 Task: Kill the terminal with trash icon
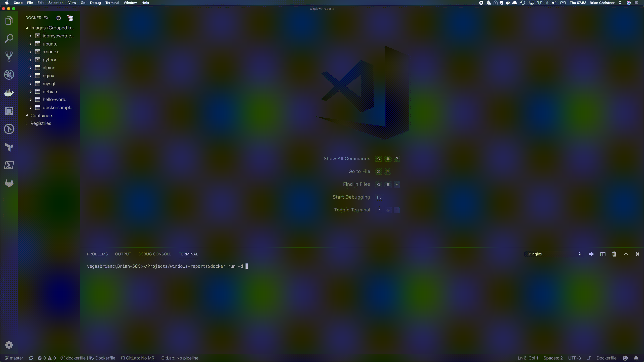click(x=614, y=254)
